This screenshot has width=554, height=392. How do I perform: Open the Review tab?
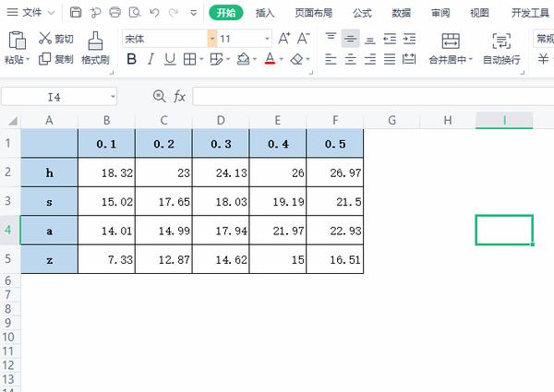point(440,13)
